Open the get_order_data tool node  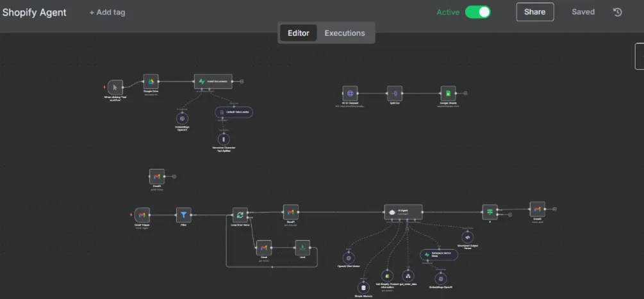pyautogui.click(x=408, y=275)
